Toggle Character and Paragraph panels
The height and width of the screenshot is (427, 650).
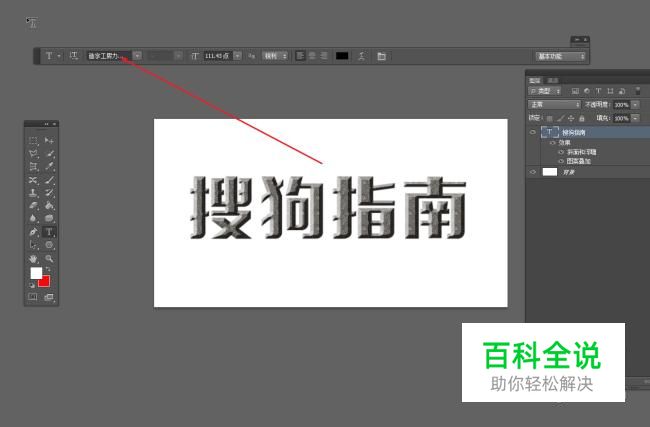point(381,56)
